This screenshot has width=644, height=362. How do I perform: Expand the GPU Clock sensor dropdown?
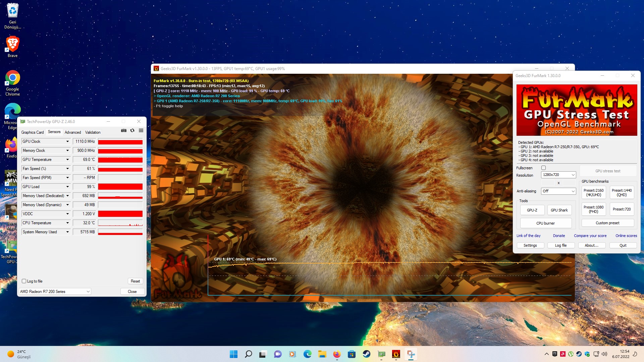(67, 141)
